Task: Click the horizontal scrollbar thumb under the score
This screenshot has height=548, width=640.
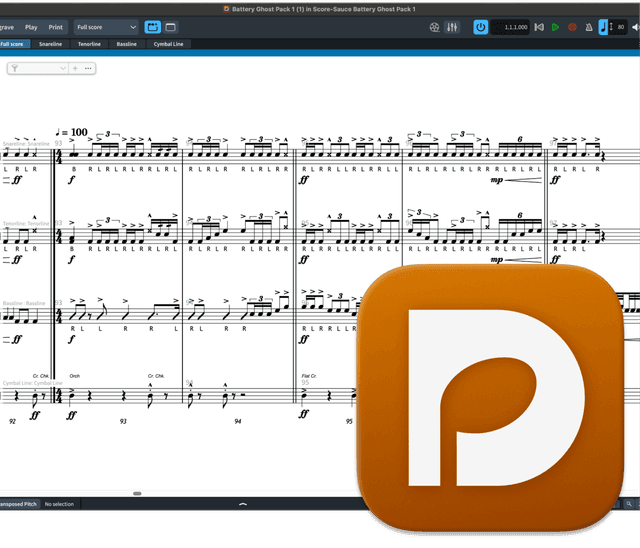Action: (137, 493)
